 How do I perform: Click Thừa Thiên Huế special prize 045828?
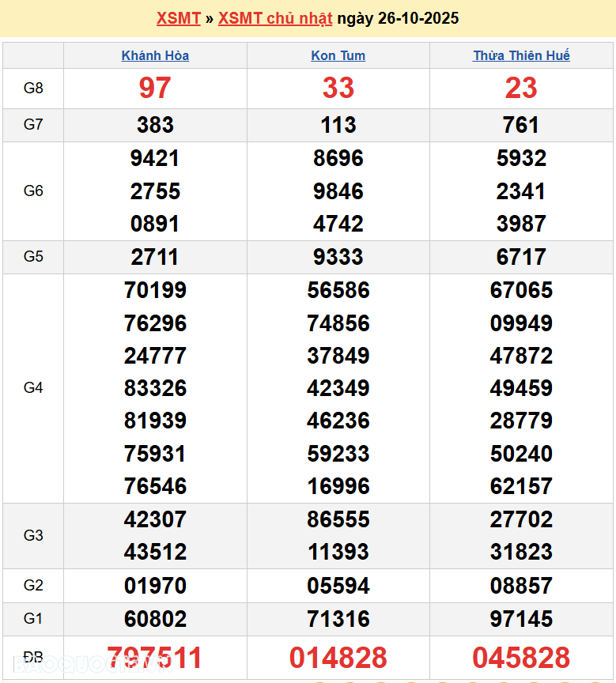(521, 658)
